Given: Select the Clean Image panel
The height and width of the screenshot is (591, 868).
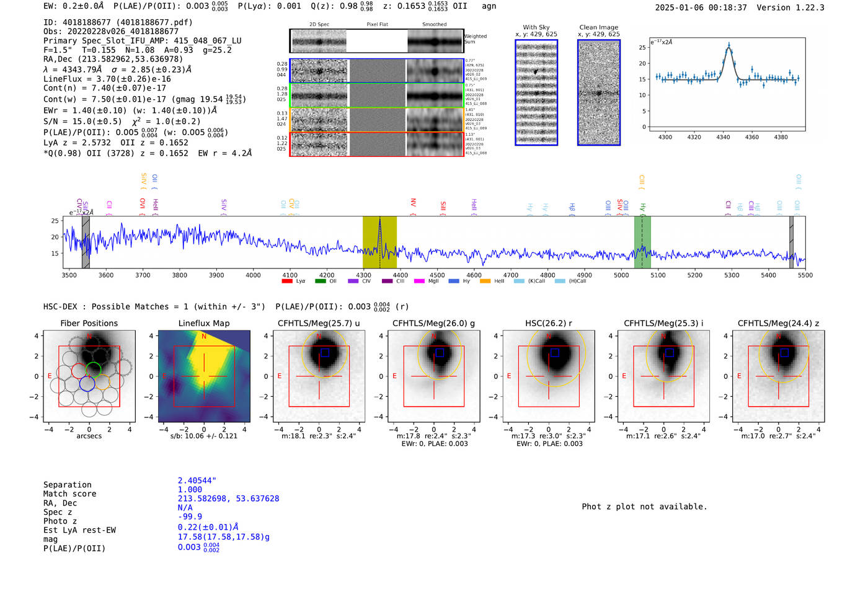Looking at the screenshot, I should pos(599,92).
